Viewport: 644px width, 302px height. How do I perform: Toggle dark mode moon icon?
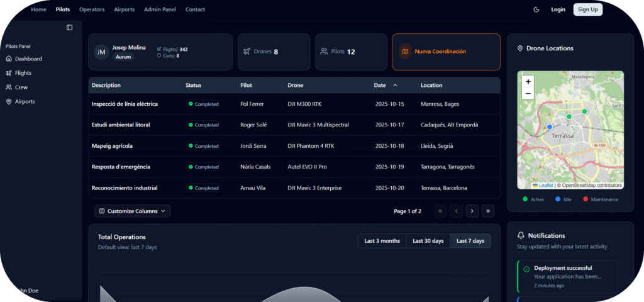(536, 9)
